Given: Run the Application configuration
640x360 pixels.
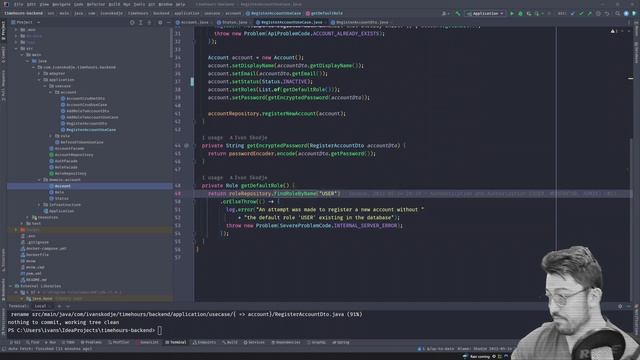Looking at the screenshot, I should (512, 13).
